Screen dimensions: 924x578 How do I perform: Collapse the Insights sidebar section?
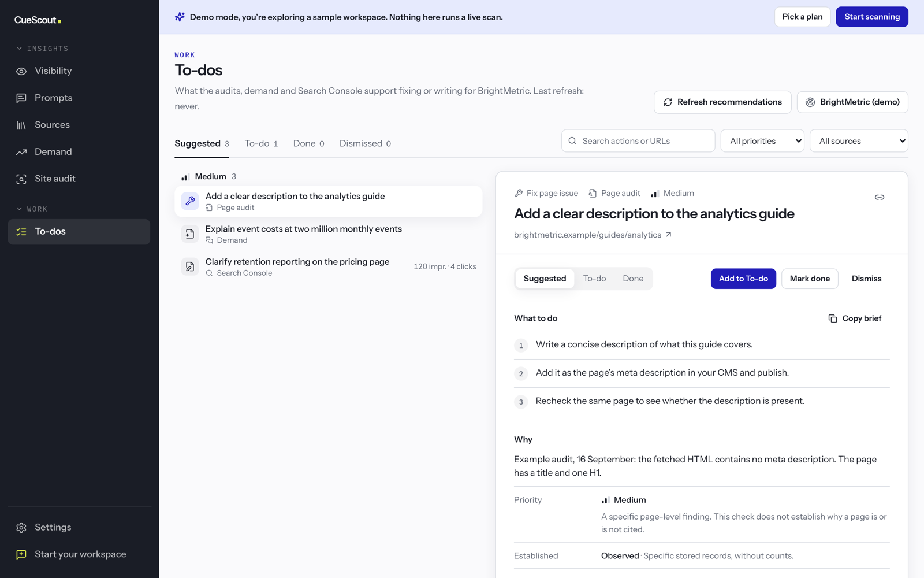pyautogui.click(x=42, y=49)
